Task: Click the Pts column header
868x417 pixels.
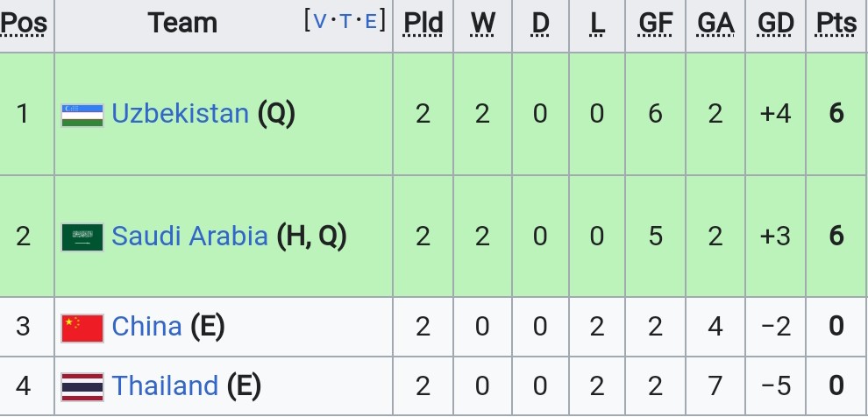Action: click(x=836, y=23)
